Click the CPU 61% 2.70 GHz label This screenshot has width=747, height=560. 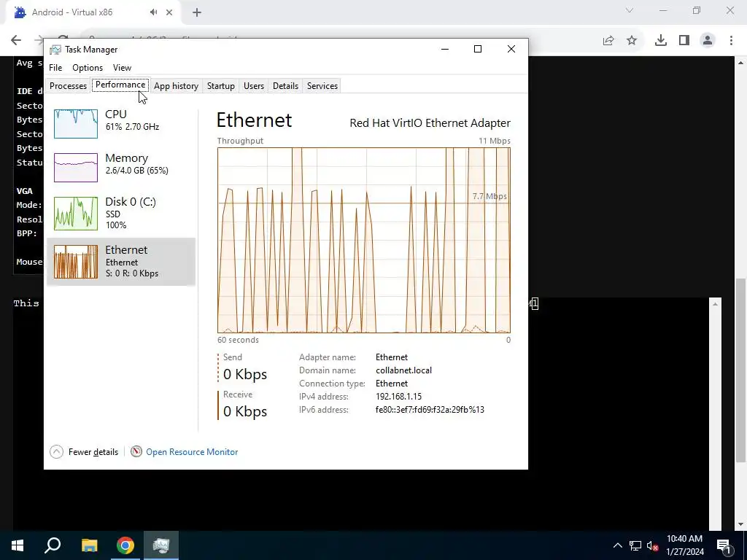click(132, 120)
